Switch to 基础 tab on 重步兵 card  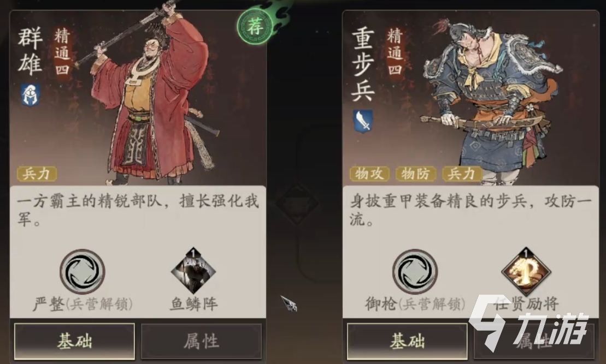tap(407, 342)
